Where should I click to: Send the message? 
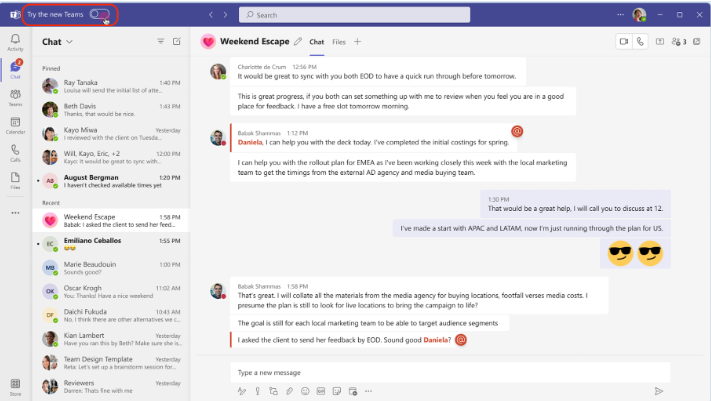tap(659, 391)
